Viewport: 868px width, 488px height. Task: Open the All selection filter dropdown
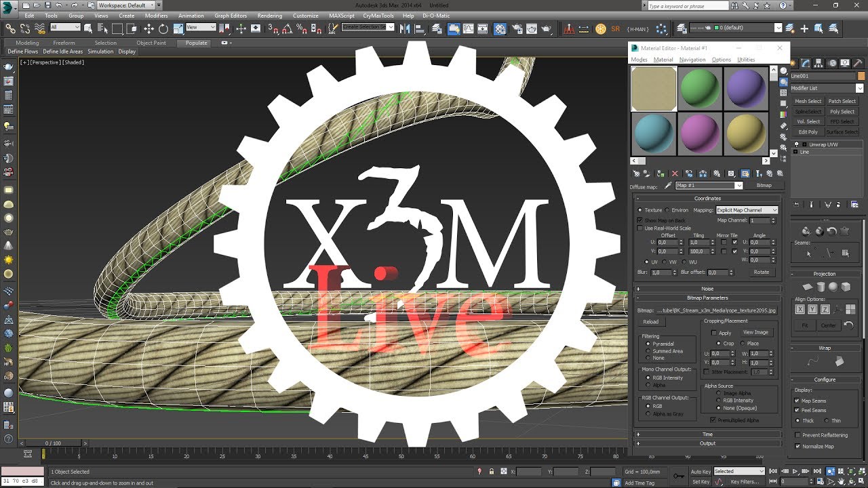(65, 27)
